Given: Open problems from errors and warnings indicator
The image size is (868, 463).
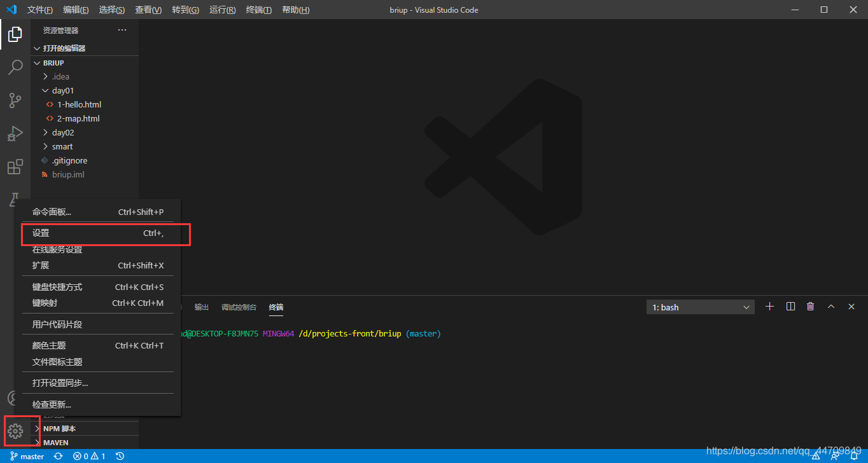Looking at the screenshot, I should pyautogui.click(x=89, y=456).
